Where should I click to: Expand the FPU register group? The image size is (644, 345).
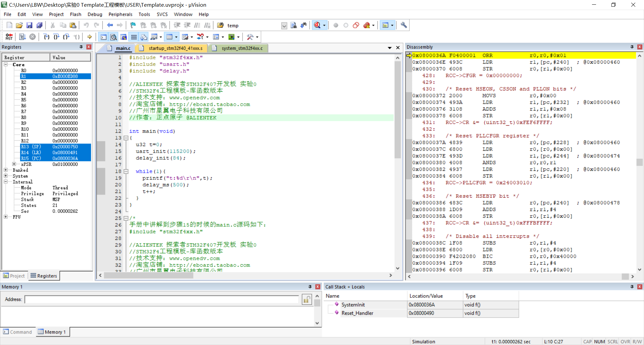point(6,217)
